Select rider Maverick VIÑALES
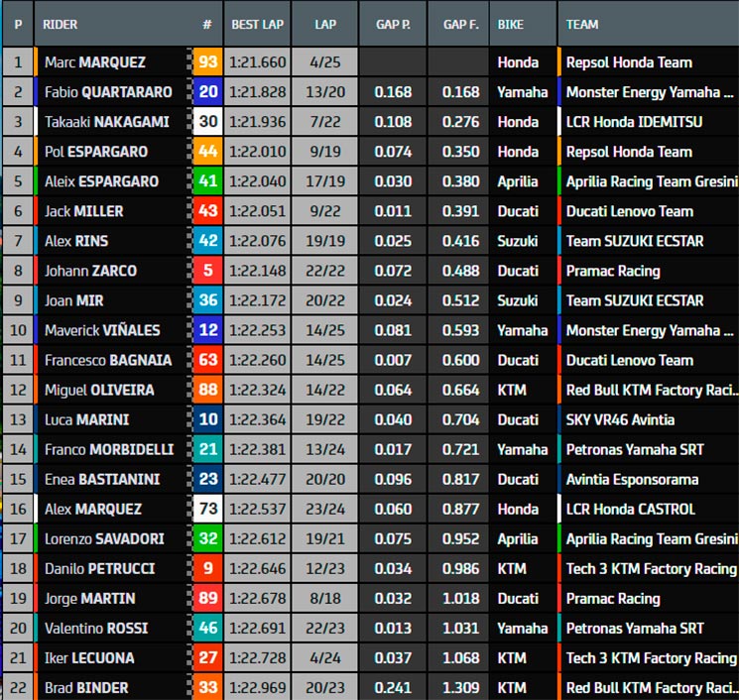 102,330
